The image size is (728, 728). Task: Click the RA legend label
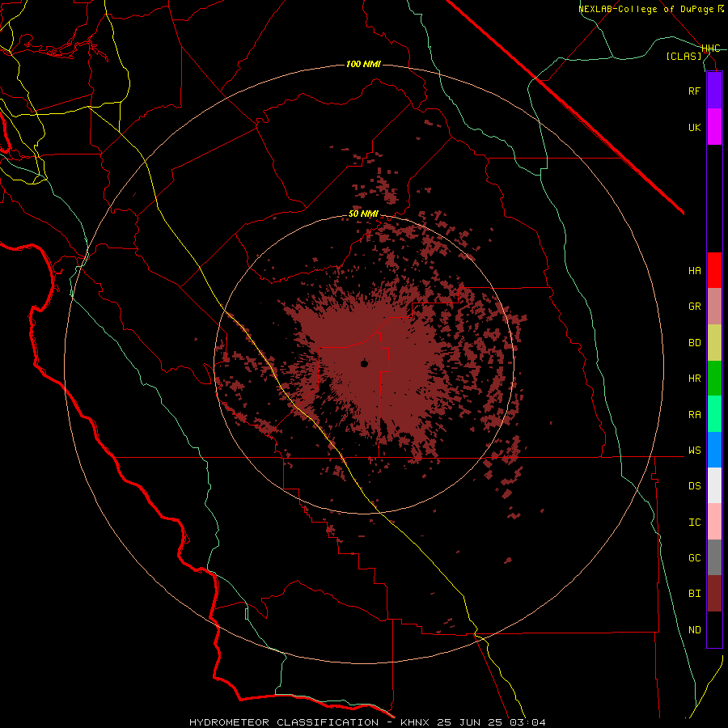coord(694,415)
